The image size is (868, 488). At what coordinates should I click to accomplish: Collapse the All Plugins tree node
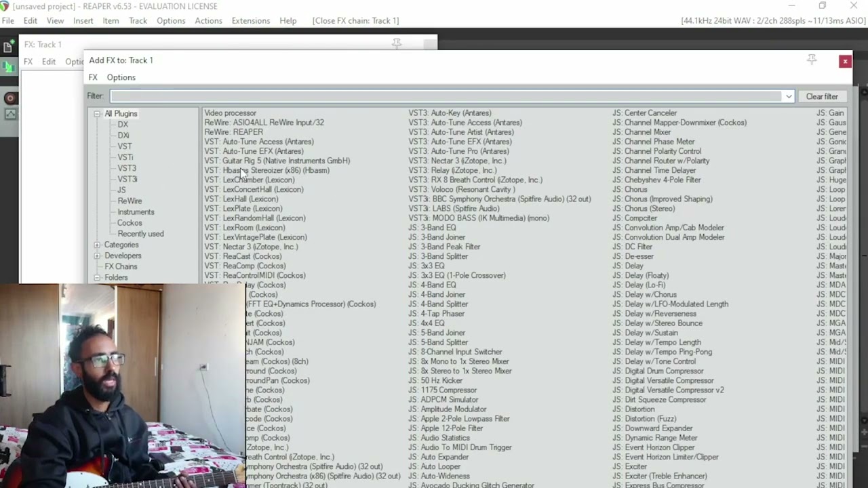click(x=97, y=114)
